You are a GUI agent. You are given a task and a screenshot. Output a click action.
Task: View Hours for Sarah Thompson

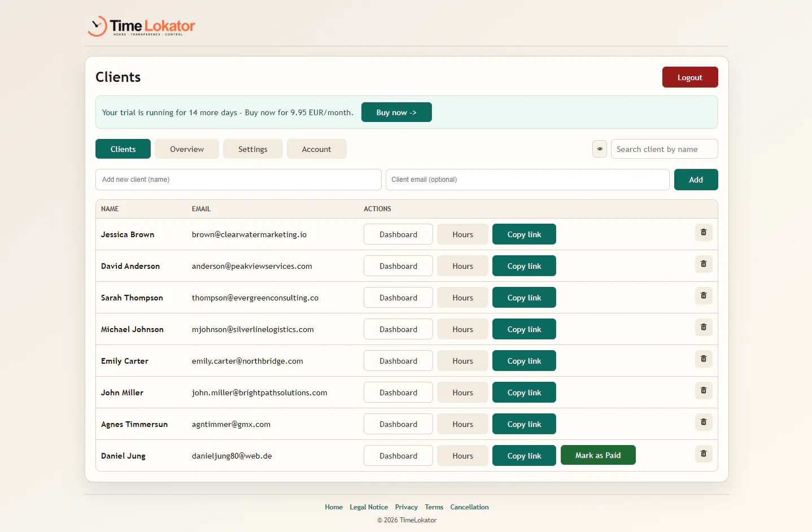(462, 298)
